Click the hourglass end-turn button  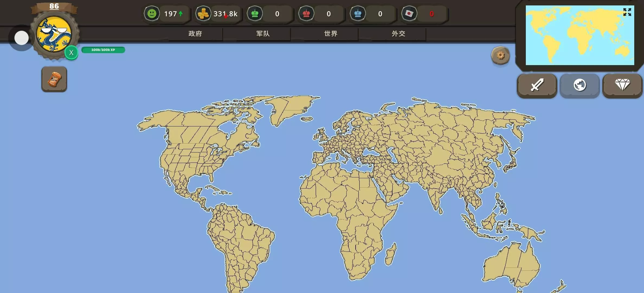pyautogui.click(x=54, y=79)
